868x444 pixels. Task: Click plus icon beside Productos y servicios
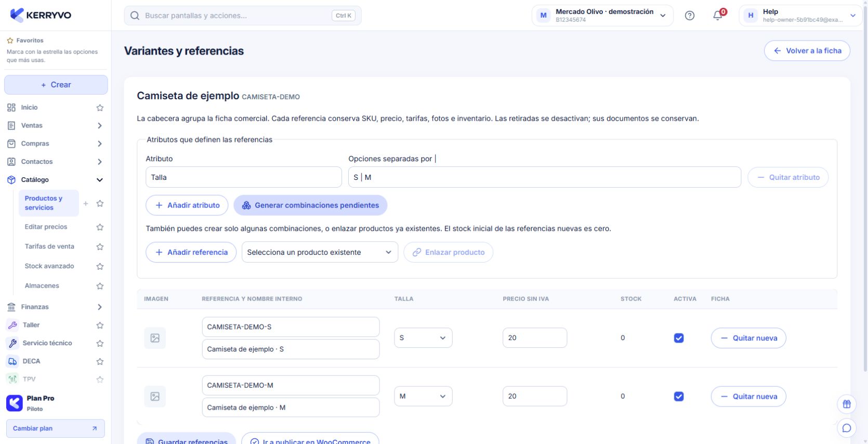tap(86, 203)
